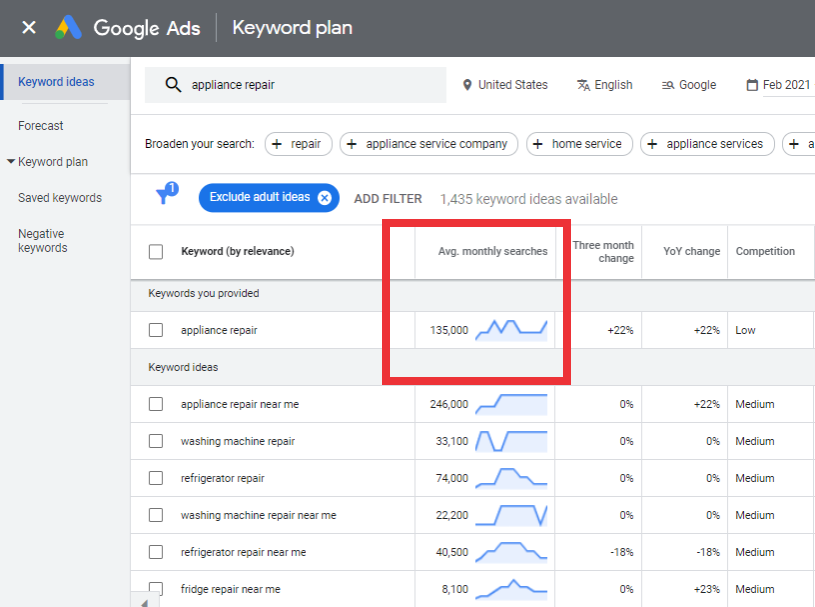The width and height of the screenshot is (815, 607).
Task: Open Saved keywords in the sidebar
Action: coord(60,198)
